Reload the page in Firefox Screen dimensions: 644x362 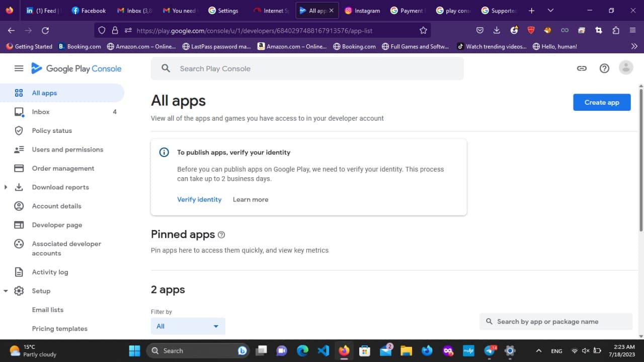[x=45, y=30]
